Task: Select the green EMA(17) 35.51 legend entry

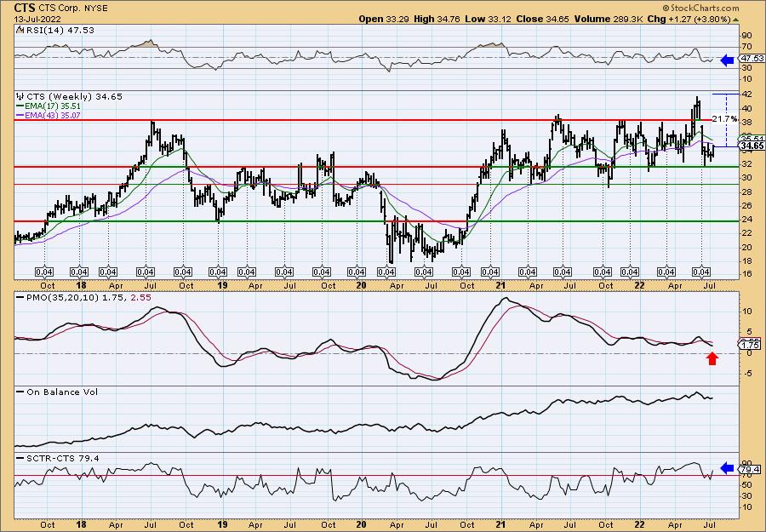Action: pyautogui.click(x=49, y=106)
